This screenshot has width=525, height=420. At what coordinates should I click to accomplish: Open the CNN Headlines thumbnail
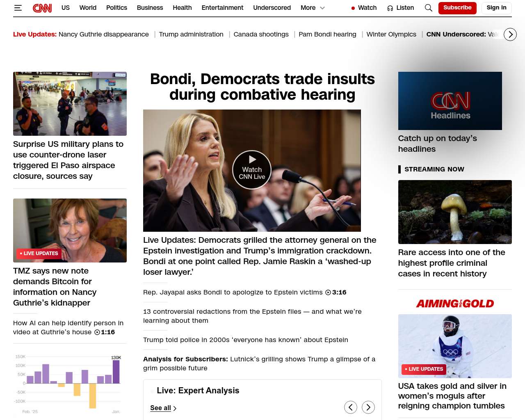click(450, 101)
